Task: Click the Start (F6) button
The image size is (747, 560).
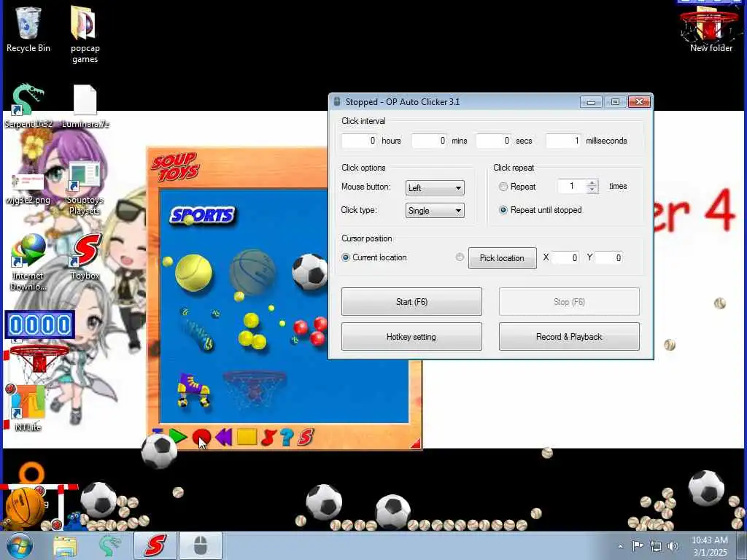Action: click(411, 301)
